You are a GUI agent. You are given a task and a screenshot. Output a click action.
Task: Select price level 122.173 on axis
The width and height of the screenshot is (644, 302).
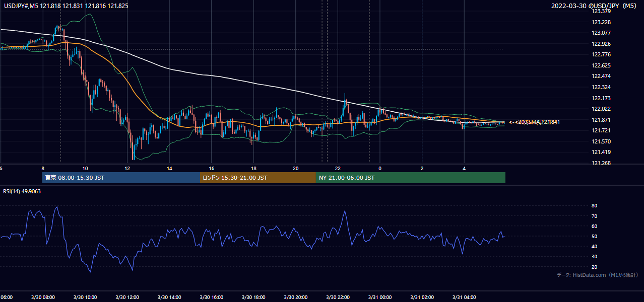[x=601, y=98]
